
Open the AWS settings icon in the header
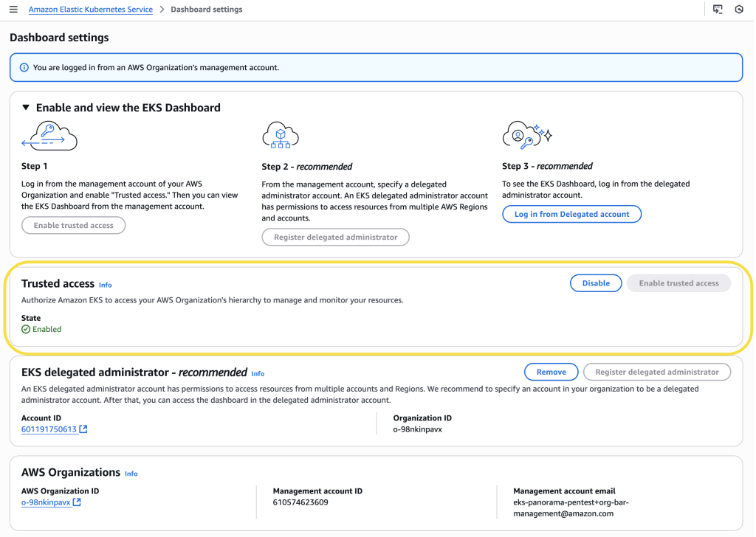click(739, 9)
